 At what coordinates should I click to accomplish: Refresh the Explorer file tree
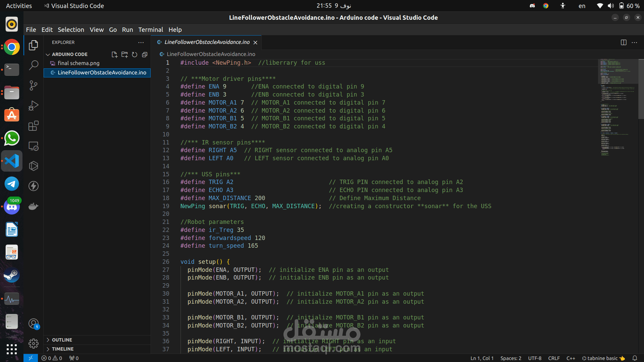click(135, 54)
